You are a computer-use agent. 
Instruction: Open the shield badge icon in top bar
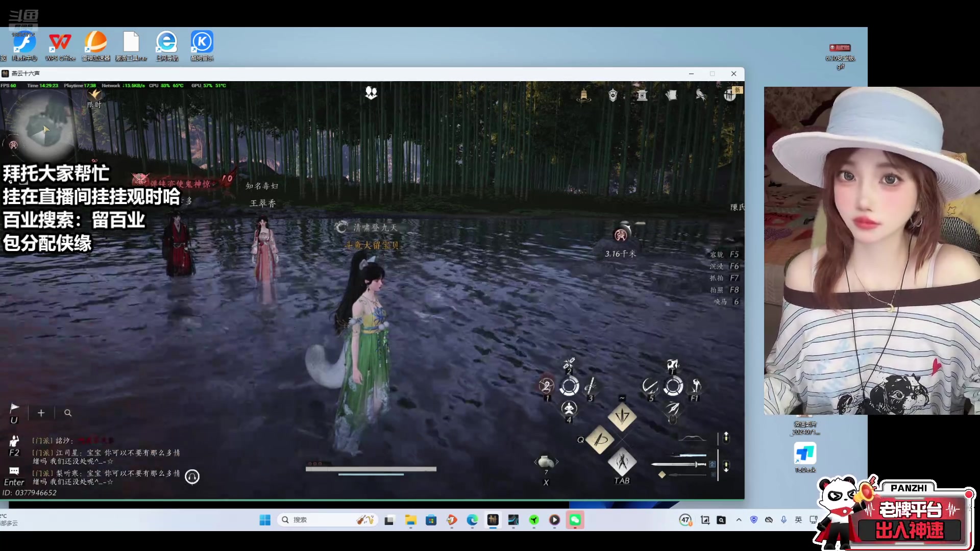(x=613, y=95)
